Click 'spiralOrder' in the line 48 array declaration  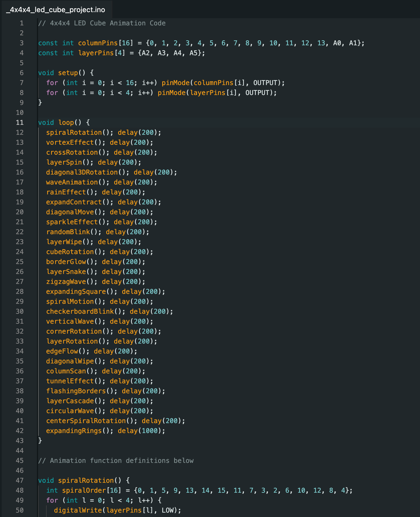click(x=84, y=490)
